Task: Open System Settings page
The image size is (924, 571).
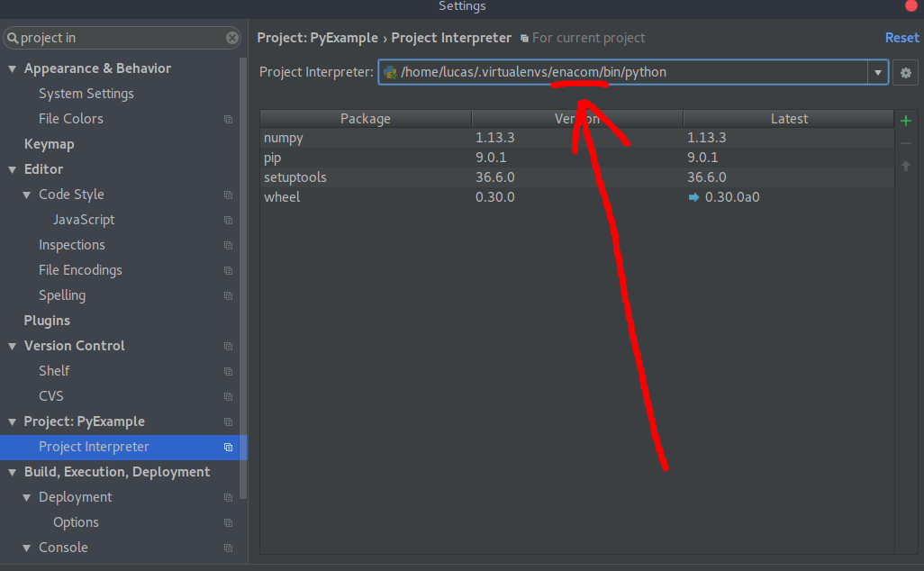Action: point(86,94)
